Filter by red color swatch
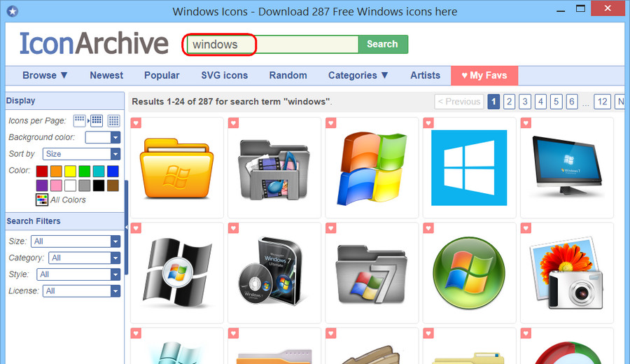The image size is (630, 364). [42, 171]
